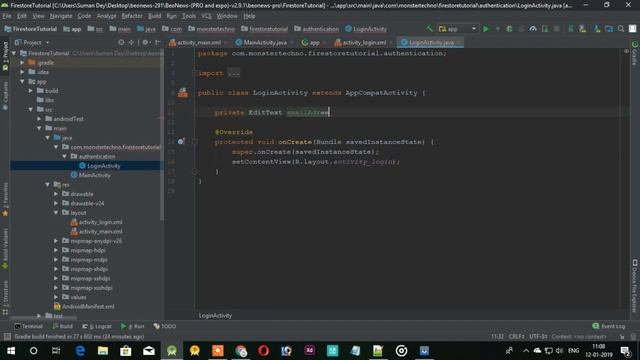This screenshot has height=360, width=640.
Task: Expand the collapsed import block in editor
Action: [234, 73]
